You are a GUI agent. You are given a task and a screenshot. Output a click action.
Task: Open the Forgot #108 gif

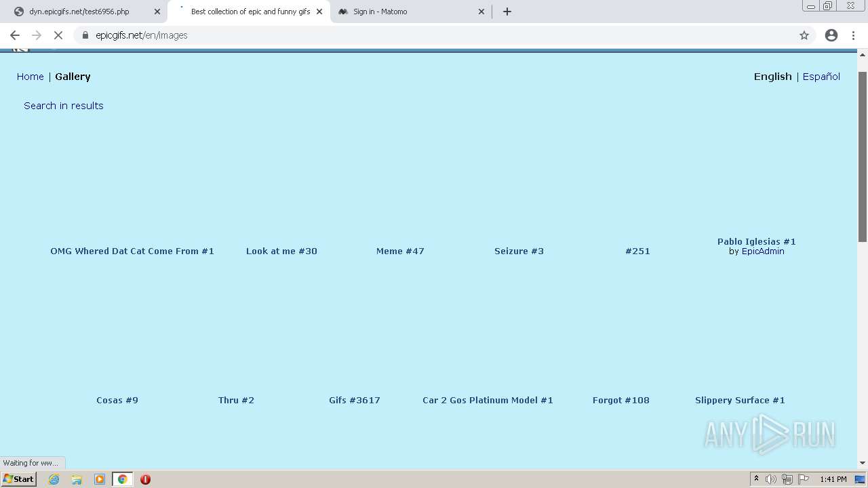pos(621,400)
